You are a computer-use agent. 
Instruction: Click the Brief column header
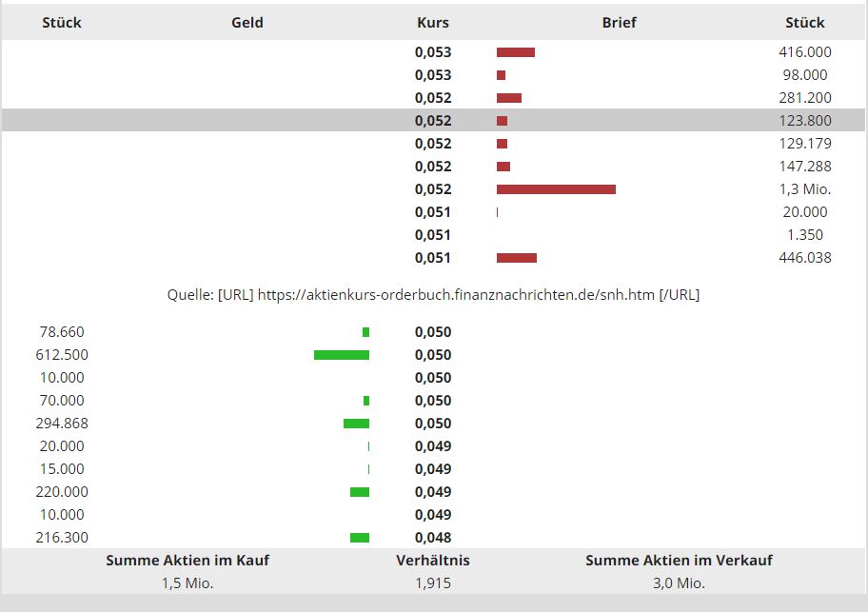pos(619,22)
